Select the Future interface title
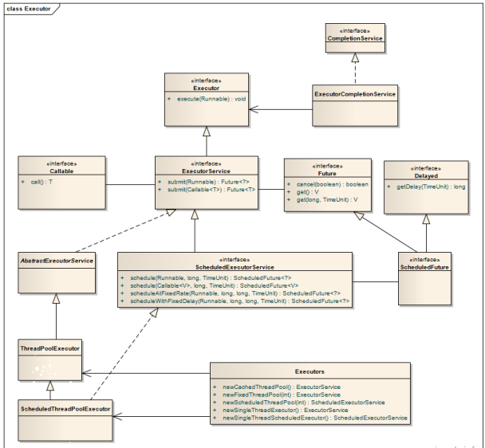 [327, 174]
